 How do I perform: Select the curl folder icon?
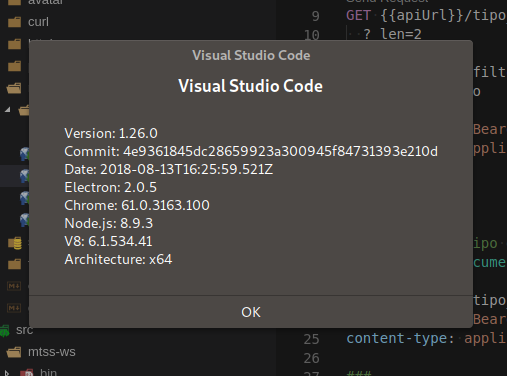tap(14, 22)
